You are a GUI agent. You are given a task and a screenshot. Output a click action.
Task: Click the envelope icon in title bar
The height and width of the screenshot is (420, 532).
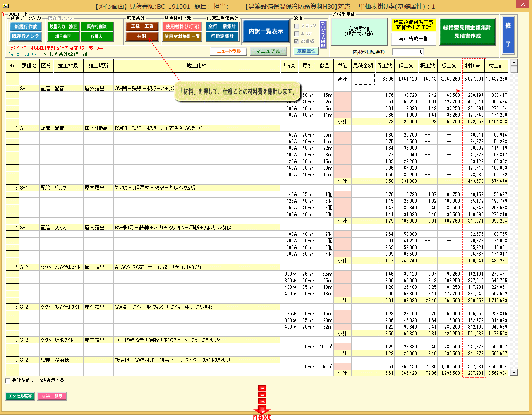[x=6, y=6]
